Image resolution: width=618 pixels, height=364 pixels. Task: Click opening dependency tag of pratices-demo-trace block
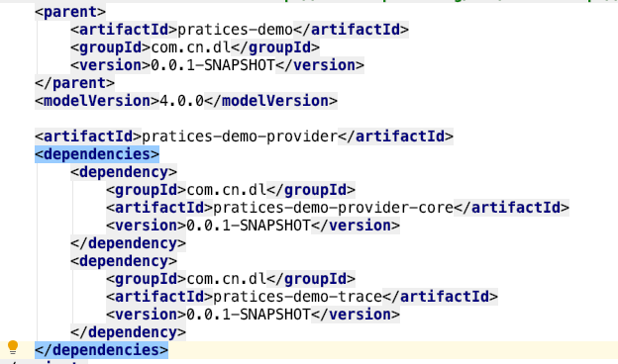[x=124, y=261]
